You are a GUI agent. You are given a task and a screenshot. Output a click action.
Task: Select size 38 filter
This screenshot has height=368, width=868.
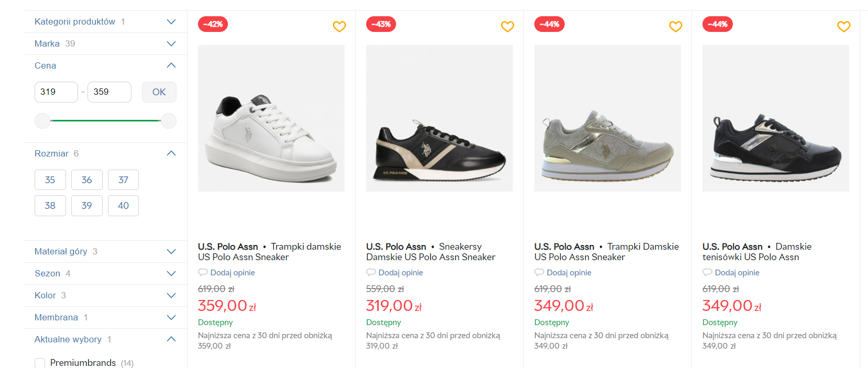pos(50,206)
